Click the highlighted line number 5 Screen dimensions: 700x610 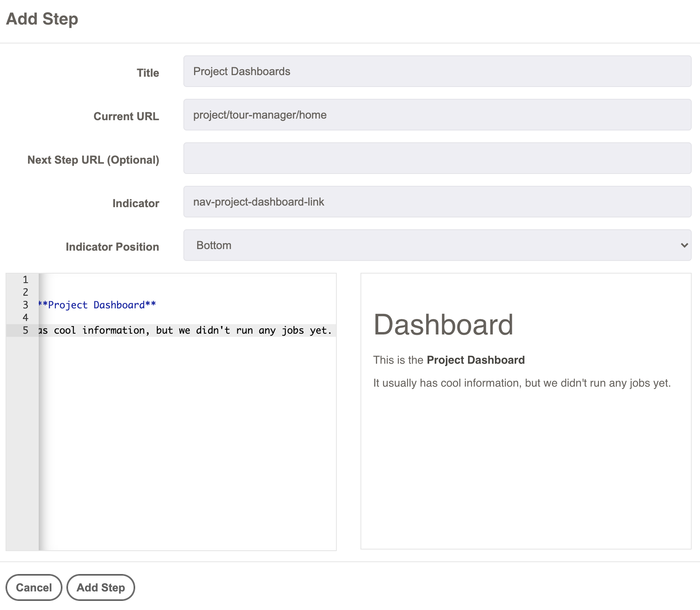tap(25, 330)
